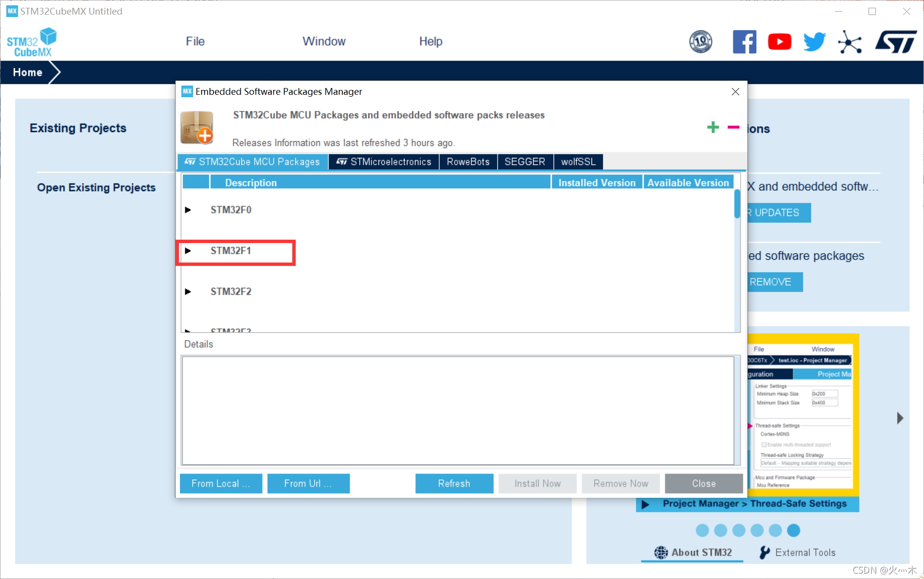Open the YouTube icon link
This screenshot has height=579, width=924.
click(x=780, y=42)
